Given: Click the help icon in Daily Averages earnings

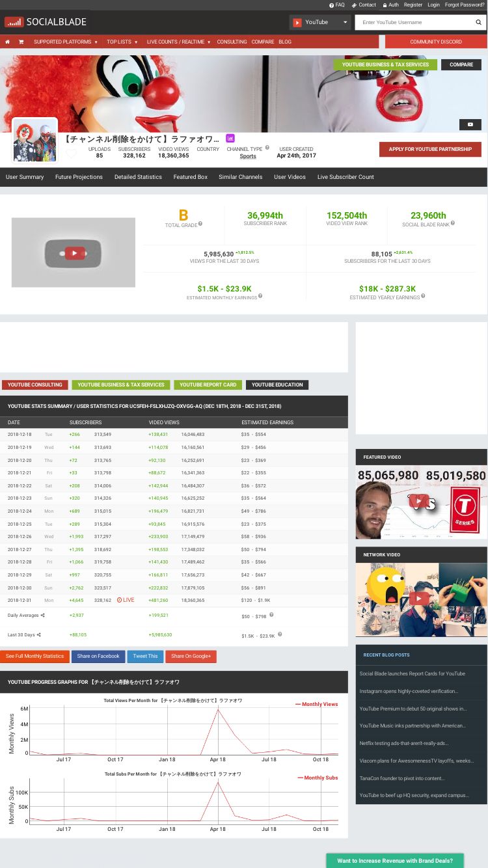Looking at the screenshot, I should pyautogui.click(x=271, y=614).
